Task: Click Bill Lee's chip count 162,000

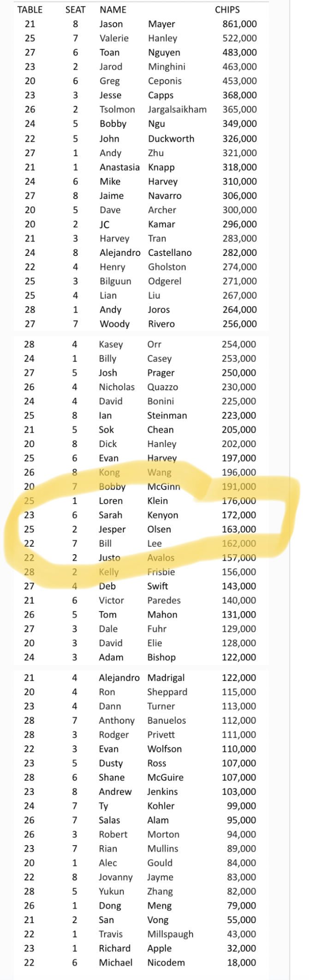Action: (239, 544)
